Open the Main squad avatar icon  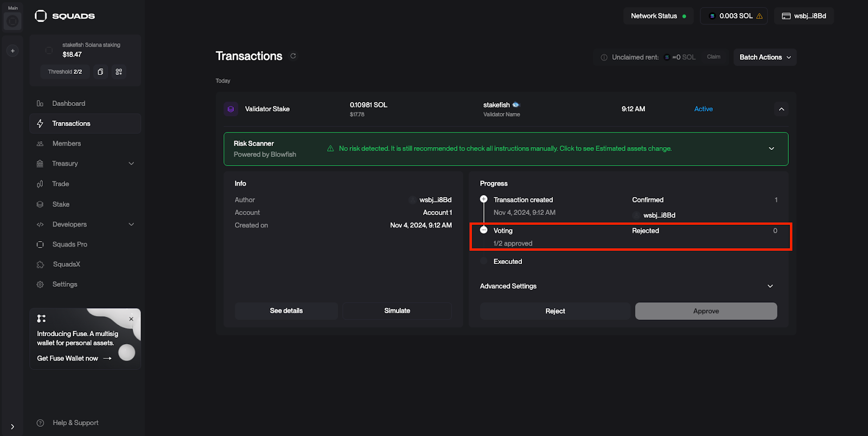click(x=12, y=21)
